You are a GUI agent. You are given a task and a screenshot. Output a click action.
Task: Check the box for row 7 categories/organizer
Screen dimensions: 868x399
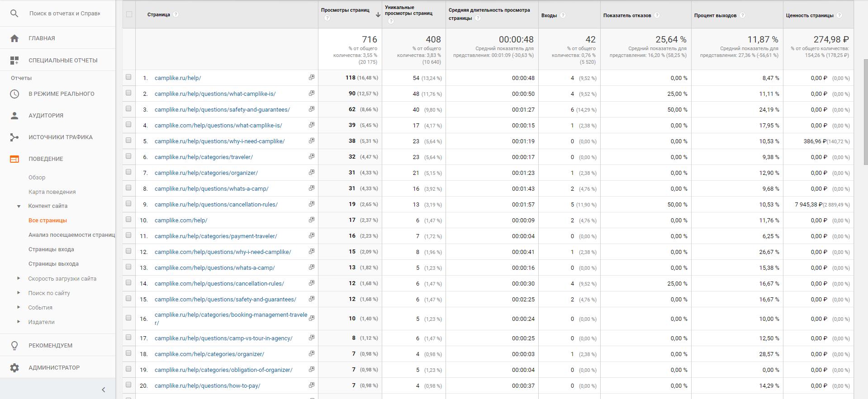tap(129, 172)
